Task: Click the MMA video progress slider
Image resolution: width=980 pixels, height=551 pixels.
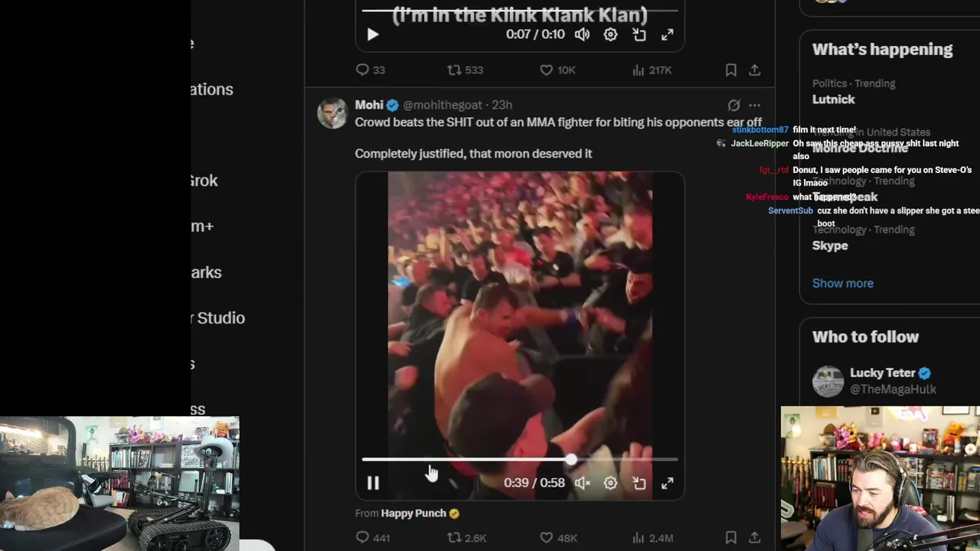Action: pyautogui.click(x=520, y=459)
